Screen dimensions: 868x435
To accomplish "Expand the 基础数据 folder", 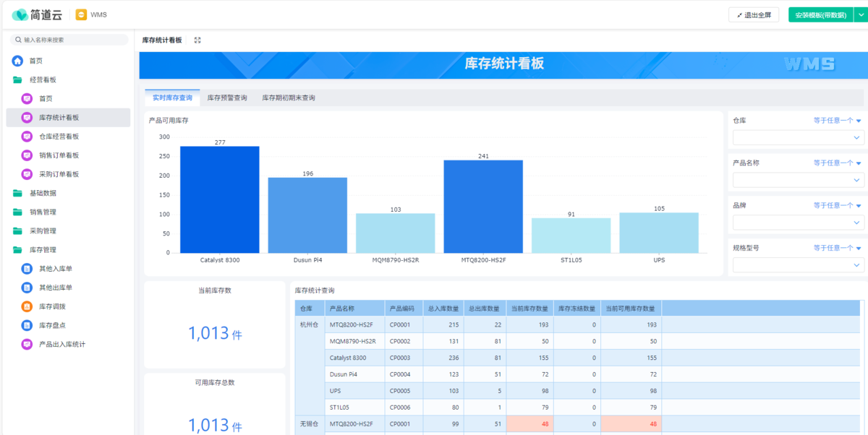I will (x=17, y=193).
